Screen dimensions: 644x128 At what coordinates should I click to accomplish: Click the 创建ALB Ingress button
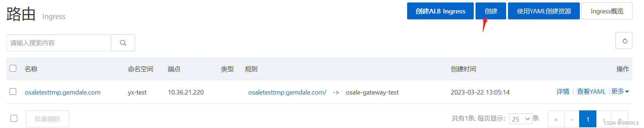440,11
